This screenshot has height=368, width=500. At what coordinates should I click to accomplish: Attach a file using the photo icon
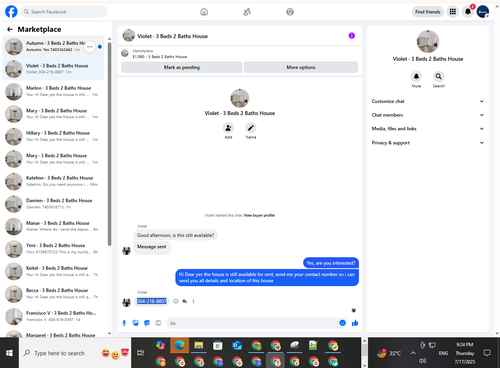coord(136,323)
